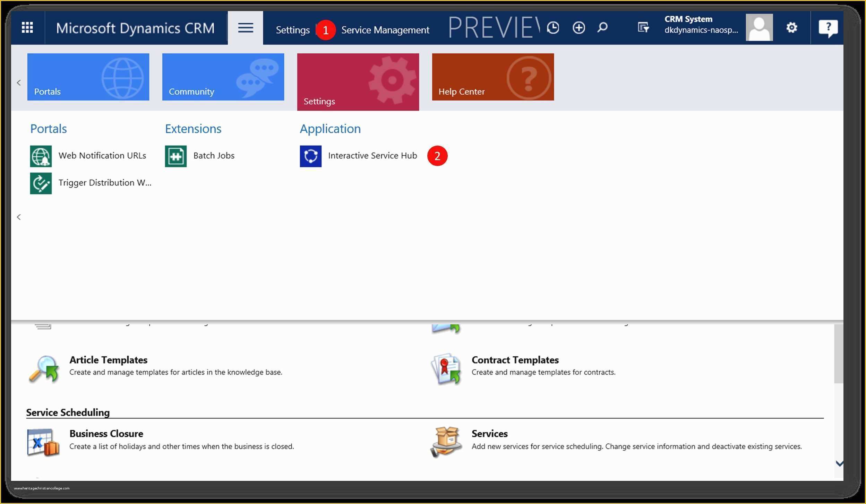Open the help question mark bubble
Image resolution: width=866 pixels, height=504 pixels.
pyautogui.click(x=828, y=28)
